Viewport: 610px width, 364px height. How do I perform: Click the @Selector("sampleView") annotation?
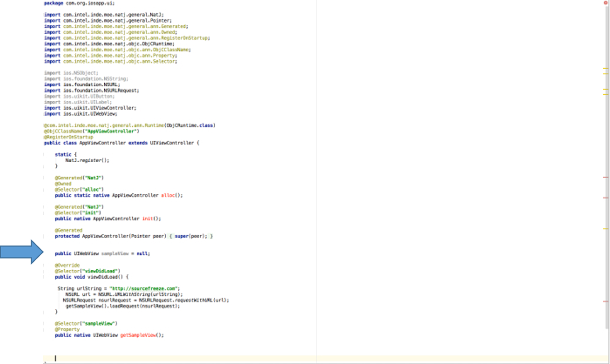coord(86,324)
